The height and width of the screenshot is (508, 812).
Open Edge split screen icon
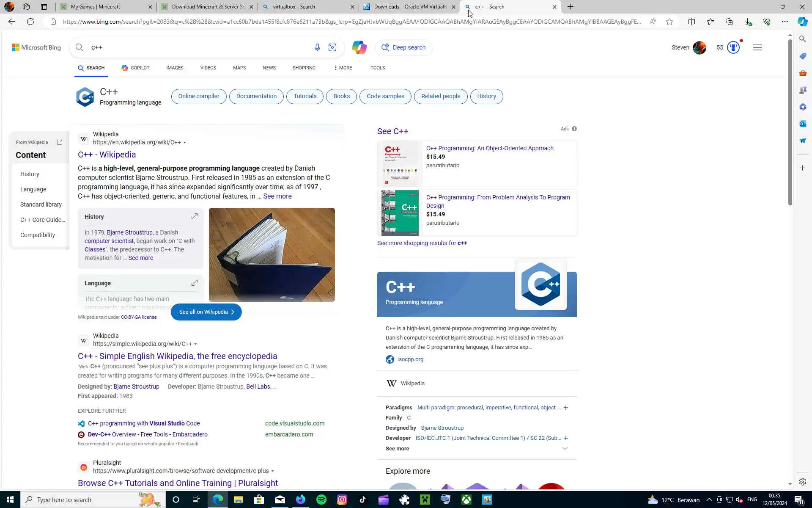click(691, 22)
